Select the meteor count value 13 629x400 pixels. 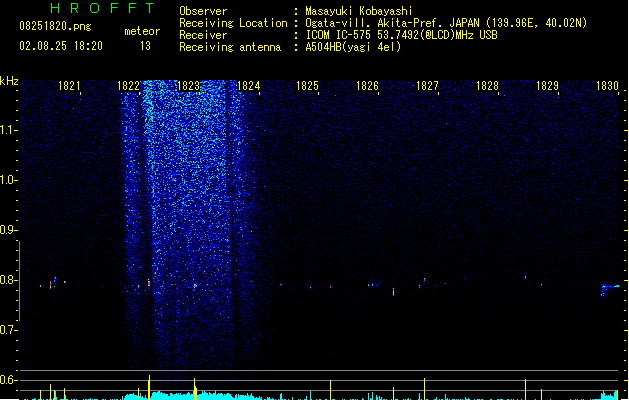pos(145,46)
